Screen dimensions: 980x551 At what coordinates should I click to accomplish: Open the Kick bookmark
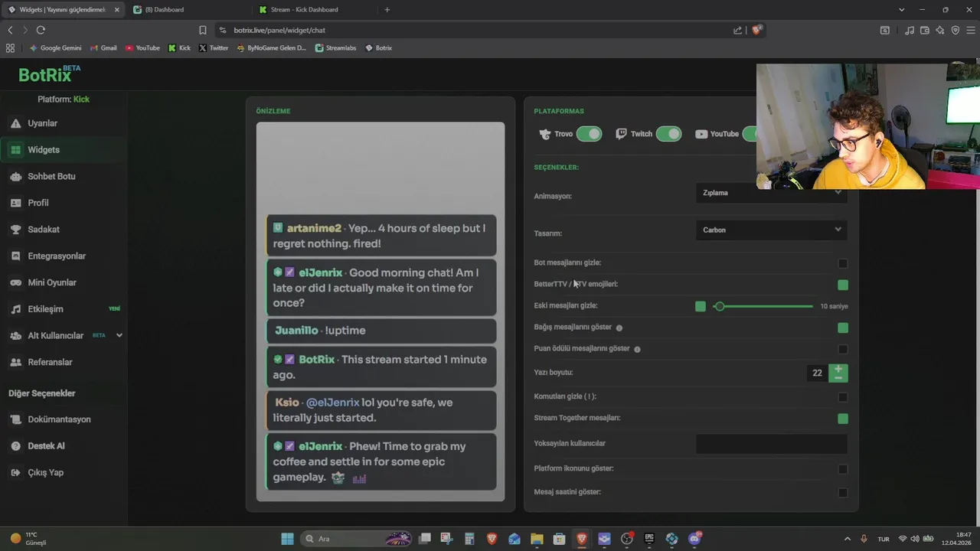point(179,47)
